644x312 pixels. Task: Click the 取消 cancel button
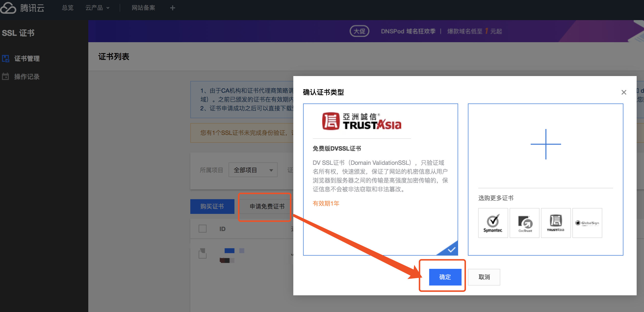[484, 277]
